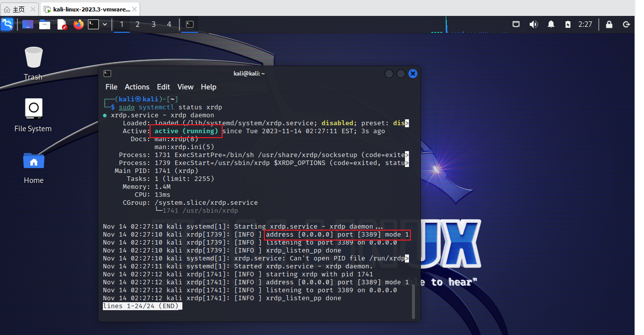
Task: Click the 'sudo systemctl status xrdp' command text
Action: point(170,107)
